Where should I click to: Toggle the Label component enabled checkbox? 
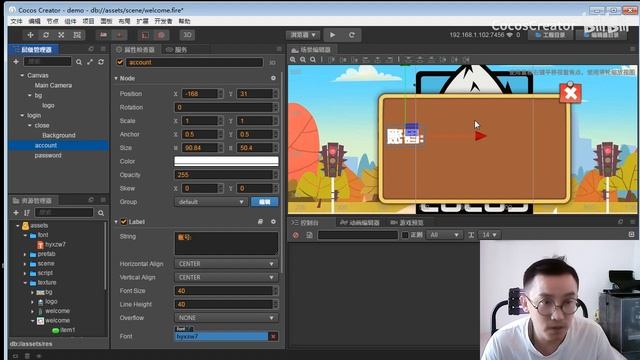(124, 222)
